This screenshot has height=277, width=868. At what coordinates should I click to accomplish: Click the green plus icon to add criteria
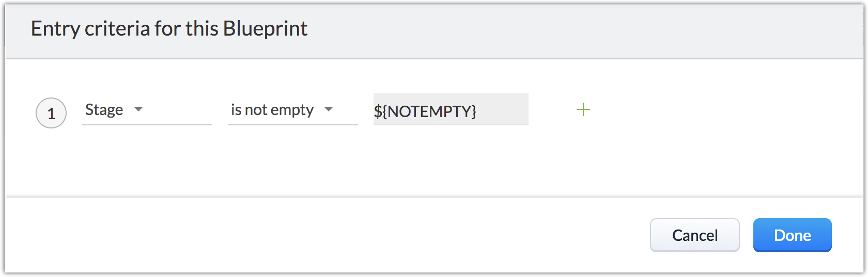point(583,109)
